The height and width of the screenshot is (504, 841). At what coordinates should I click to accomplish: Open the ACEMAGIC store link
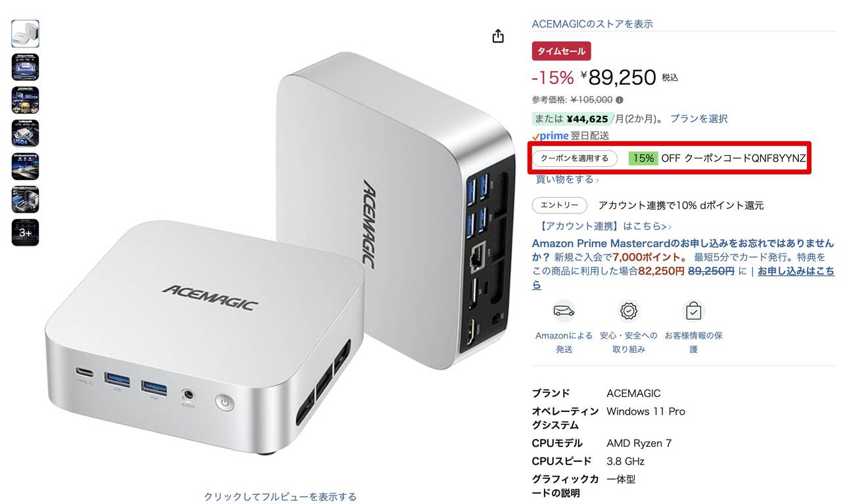[x=592, y=24]
